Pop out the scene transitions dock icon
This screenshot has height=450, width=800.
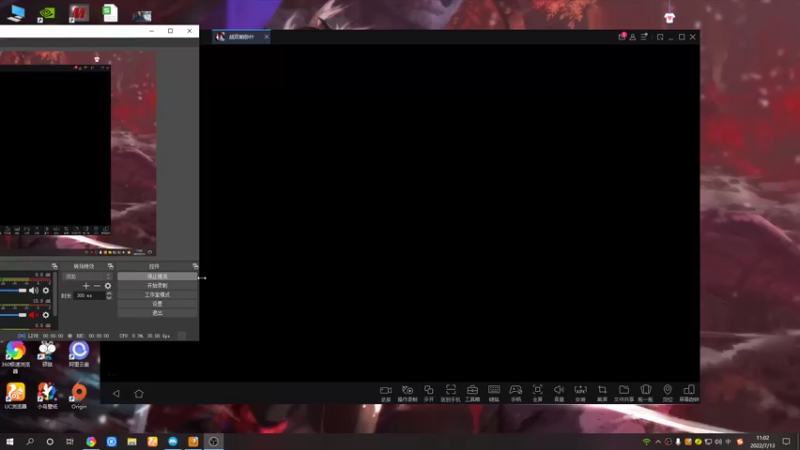point(110,266)
